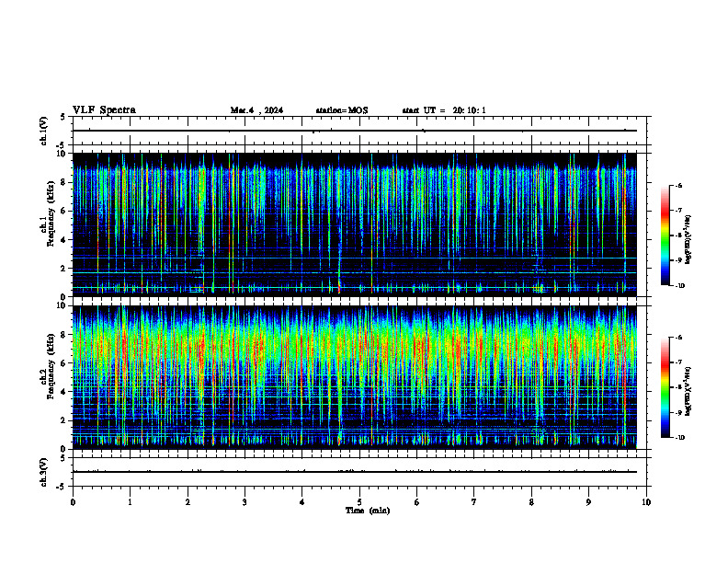The height and width of the screenshot is (563, 728).
Task: Click the "-6" label on ch.2 color scale
Action: pyautogui.click(x=678, y=338)
